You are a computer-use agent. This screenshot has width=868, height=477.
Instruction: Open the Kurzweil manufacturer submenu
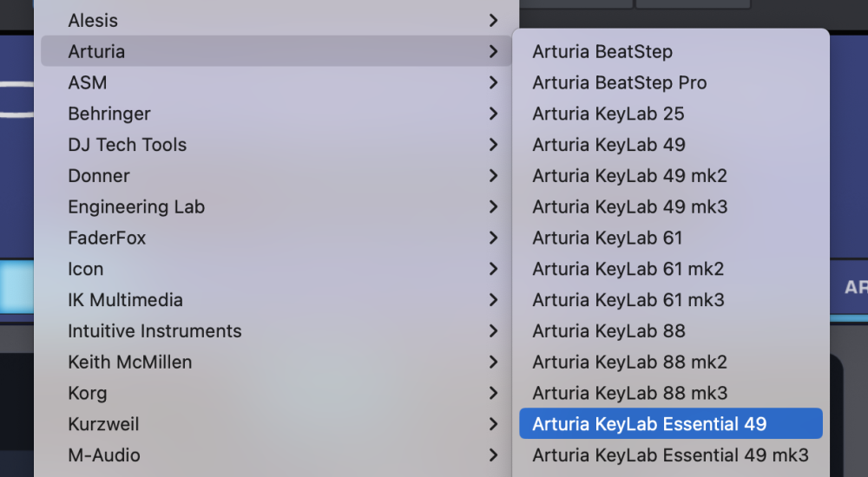(x=103, y=424)
